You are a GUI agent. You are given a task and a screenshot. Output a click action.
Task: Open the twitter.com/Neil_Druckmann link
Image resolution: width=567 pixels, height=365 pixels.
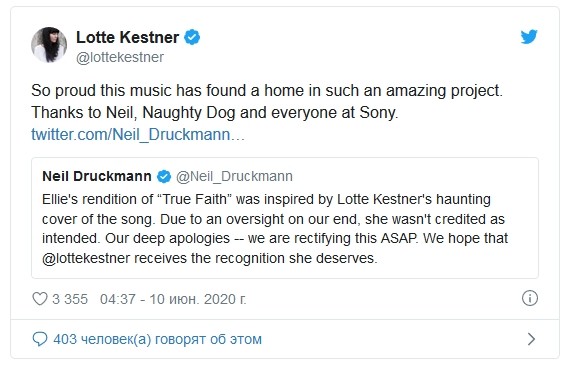click(138, 135)
